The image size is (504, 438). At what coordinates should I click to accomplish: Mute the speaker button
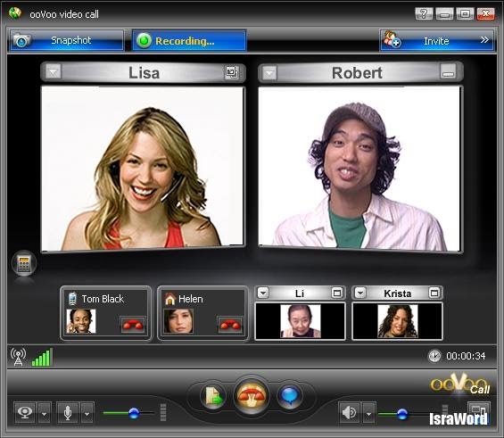point(350,412)
